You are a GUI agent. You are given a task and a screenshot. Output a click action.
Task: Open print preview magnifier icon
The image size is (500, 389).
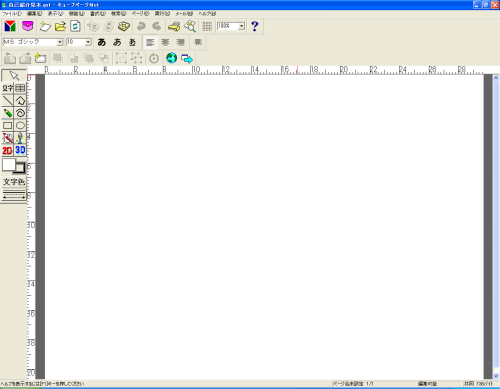(x=190, y=26)
